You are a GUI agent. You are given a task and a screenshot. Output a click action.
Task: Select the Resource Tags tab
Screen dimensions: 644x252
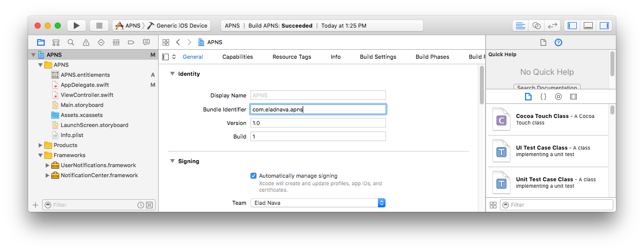pos(292,57)
